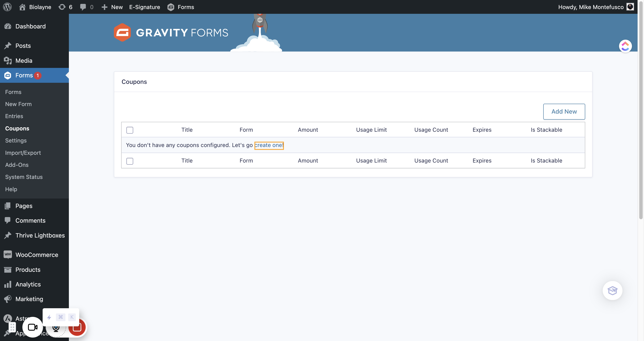
Task: Click the Marketing megaphone icon
Action: coord(8,299)
